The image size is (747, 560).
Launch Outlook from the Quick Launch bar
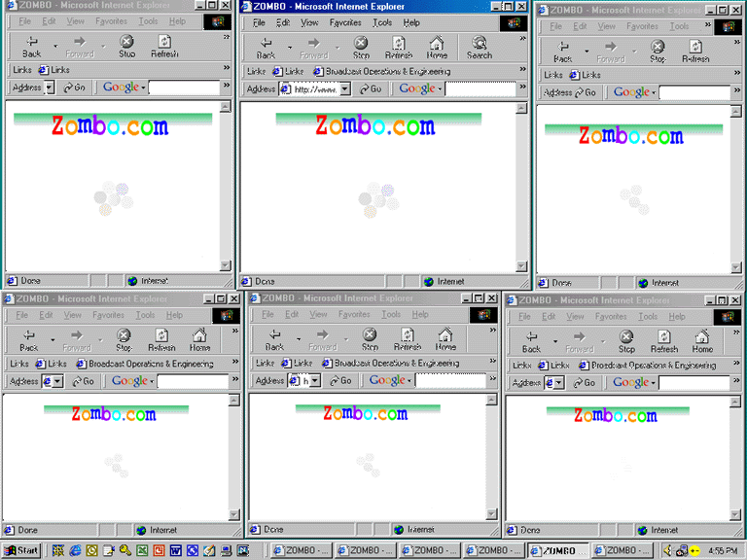pyautogui.click(x=92, y=550)
